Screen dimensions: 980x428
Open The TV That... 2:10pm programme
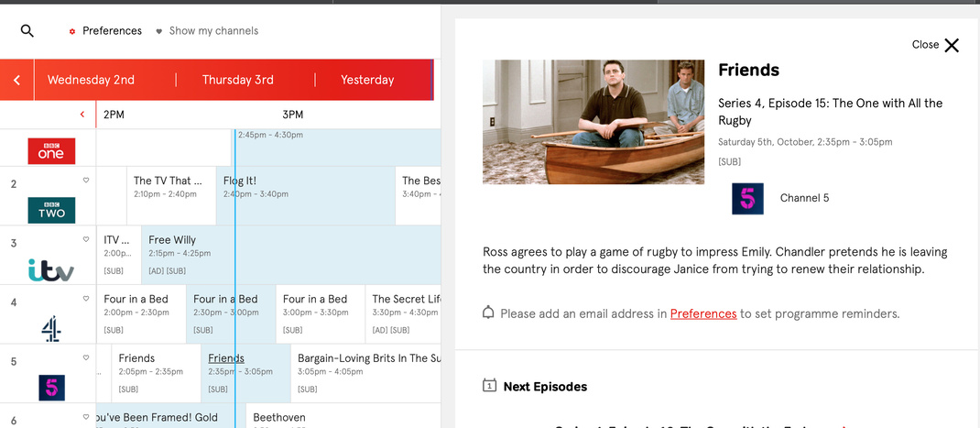pos(171,196)
